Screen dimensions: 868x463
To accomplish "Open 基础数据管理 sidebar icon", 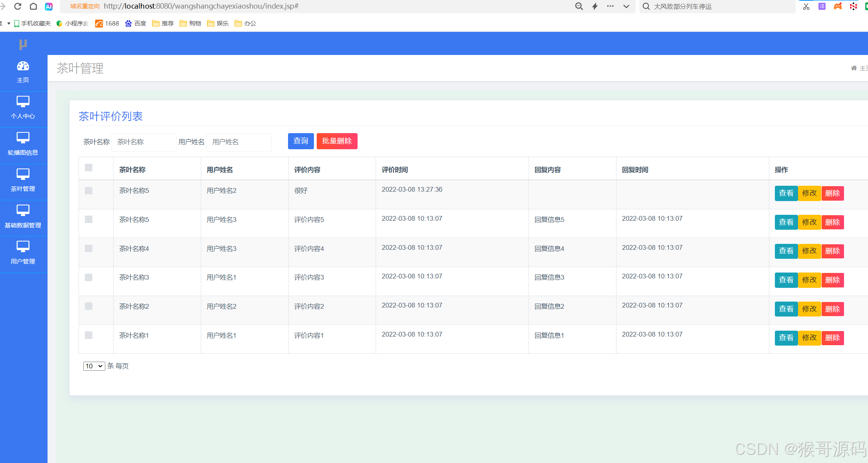I will (23, 211).
